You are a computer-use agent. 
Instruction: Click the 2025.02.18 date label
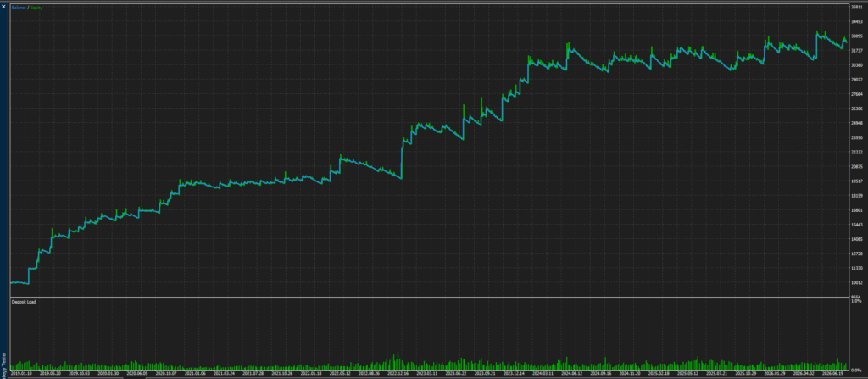(x=659, y=373)
